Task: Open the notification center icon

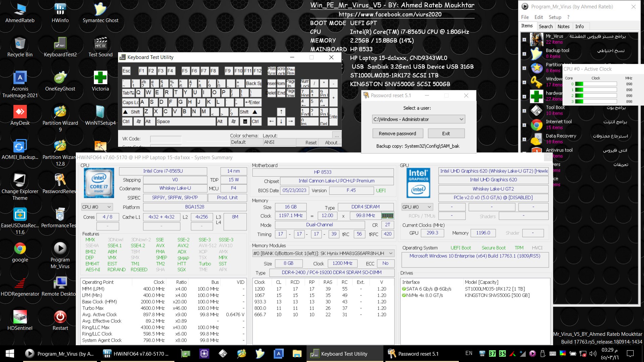Action: (x=630, y=354)
